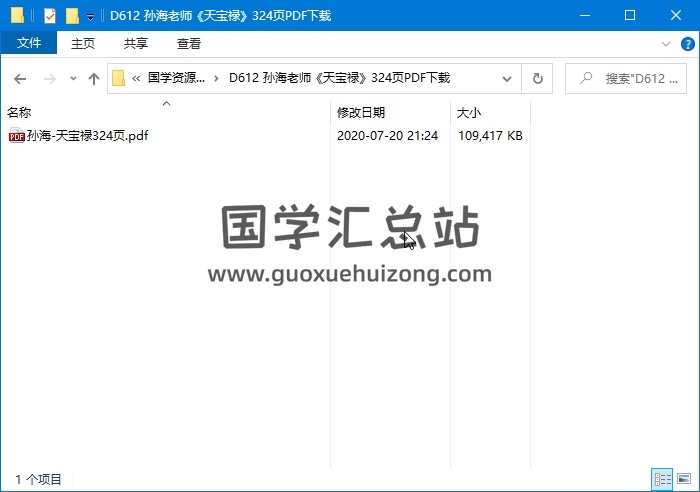Open the address bar history dropdown
Viewport: 700px width, 492px height.
507,79
